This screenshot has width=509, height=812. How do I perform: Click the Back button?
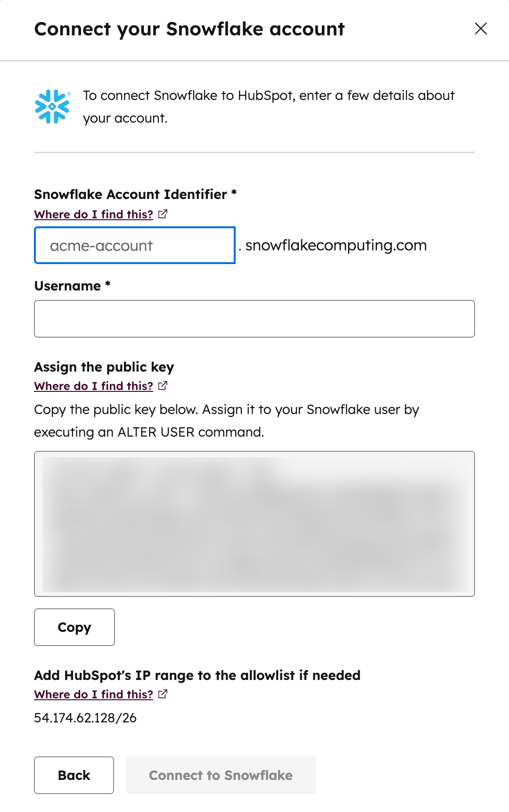coord(74,775)
